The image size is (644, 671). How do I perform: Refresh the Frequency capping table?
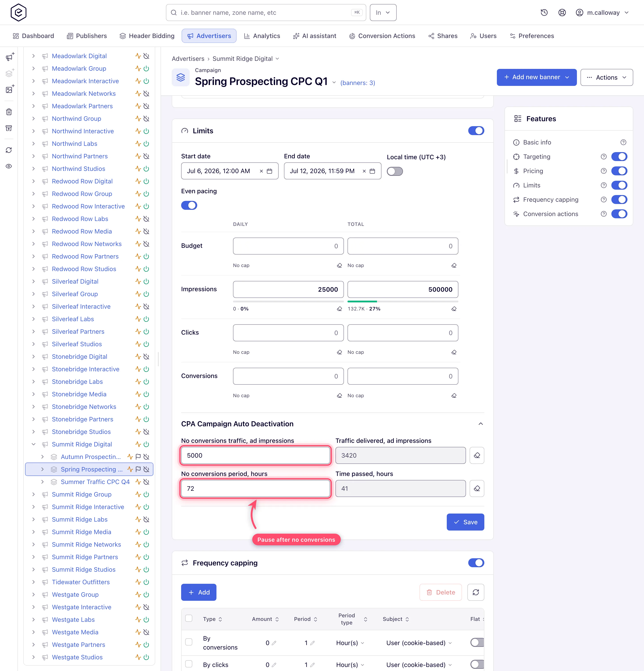click(476, 592)
